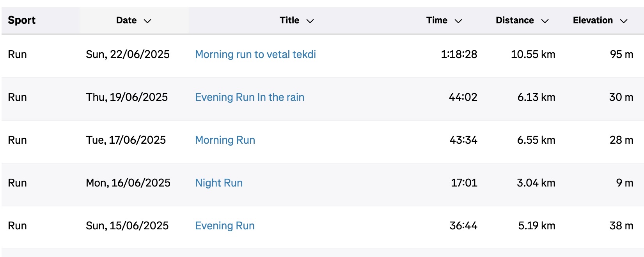Click the 1:18:28 time value
This screenshot has height=257, width=644.
pos(459,55)
